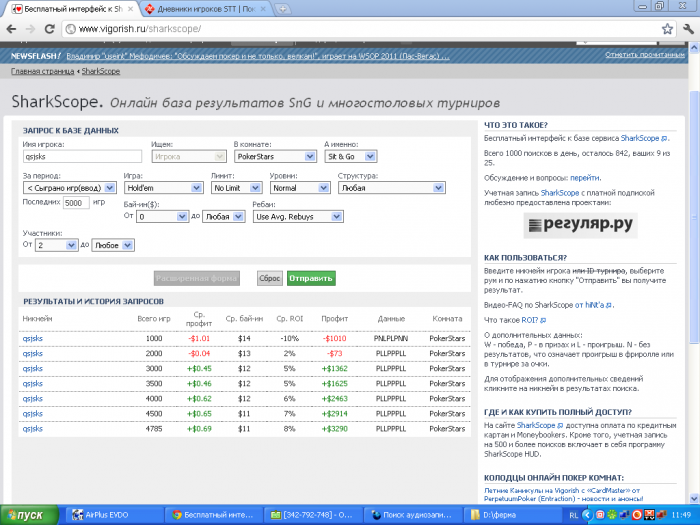Expand the 'За период' dropdown
The image size is (700, 525).
(x=70, y=188)
